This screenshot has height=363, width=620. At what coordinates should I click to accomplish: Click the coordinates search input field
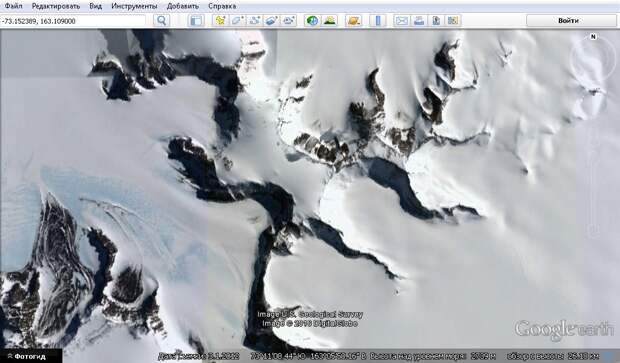[x=73, y=21]
